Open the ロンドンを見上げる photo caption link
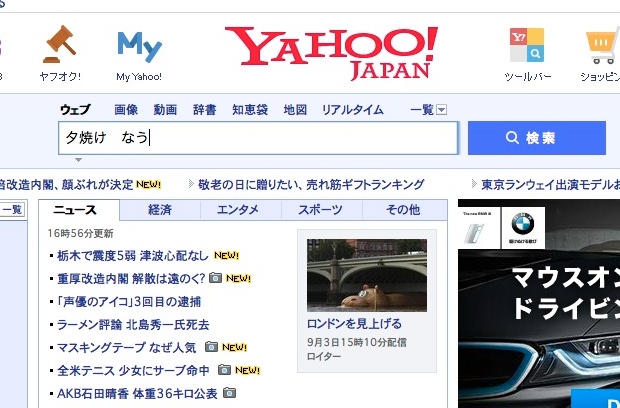Image resolution: width=620 pixels, height=408 pixels. click(x=354, y=324)
